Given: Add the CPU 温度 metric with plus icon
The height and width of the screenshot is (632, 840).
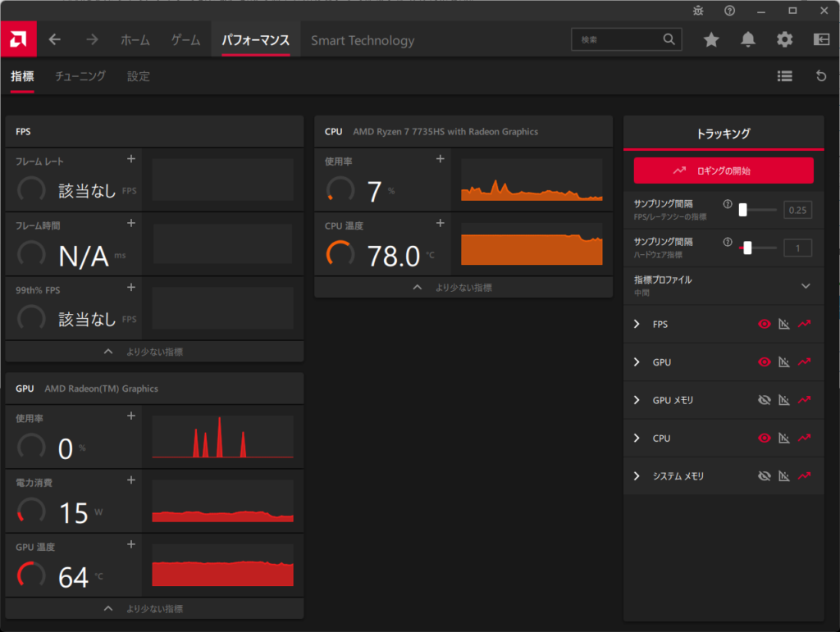Looking at the screenshot, I should 440,223.
